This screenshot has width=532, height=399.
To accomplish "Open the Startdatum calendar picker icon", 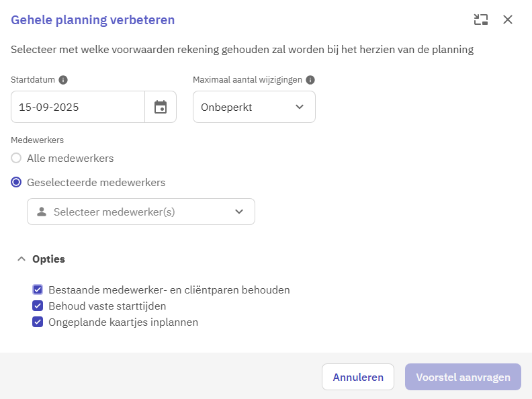I will [161, 107].
